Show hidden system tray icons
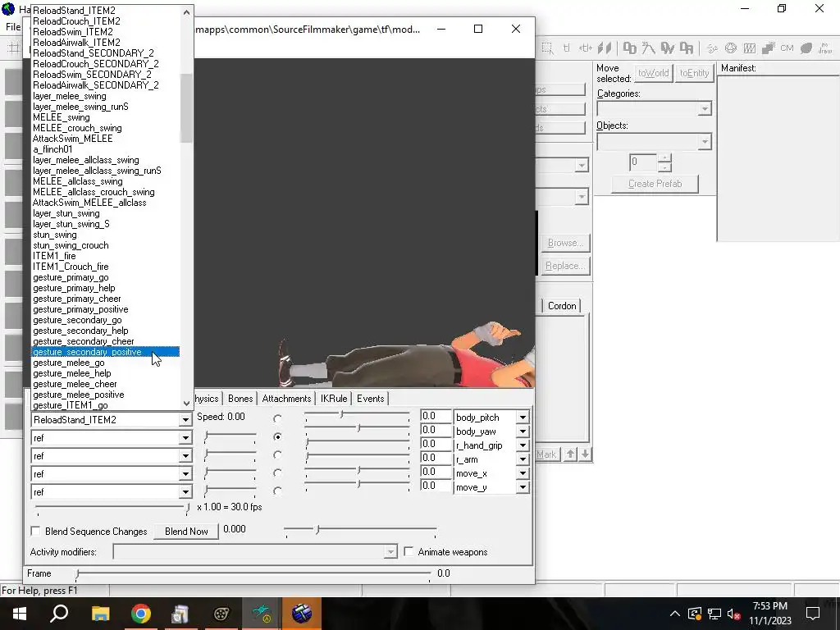840x630 pixels. pyautogui.click(x=675, y=614)
